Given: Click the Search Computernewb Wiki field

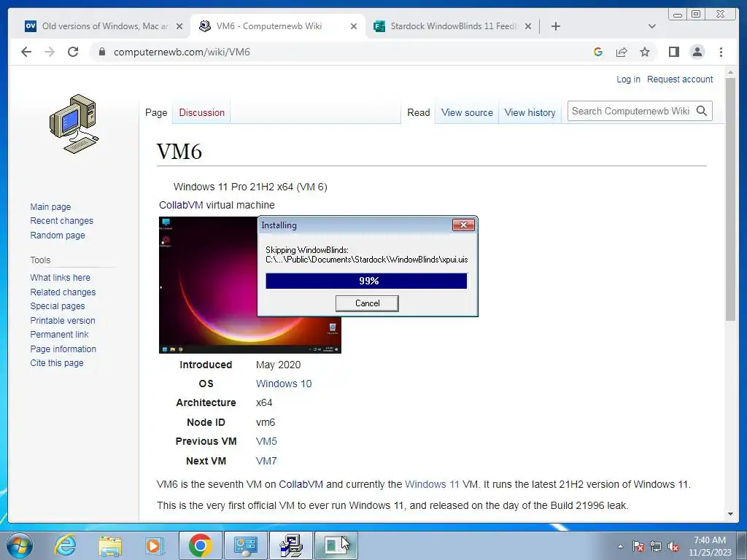Looking at the screenshot, I should (630, 111).
